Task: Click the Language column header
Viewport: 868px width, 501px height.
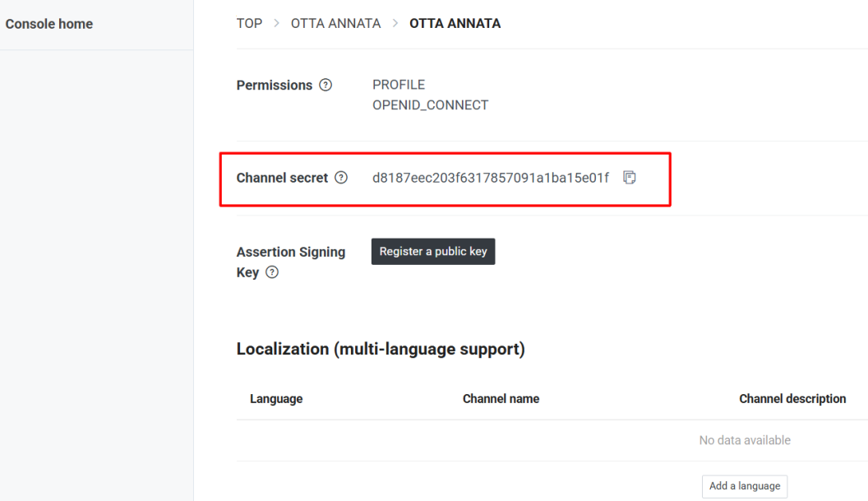Action: pos(276,399)
